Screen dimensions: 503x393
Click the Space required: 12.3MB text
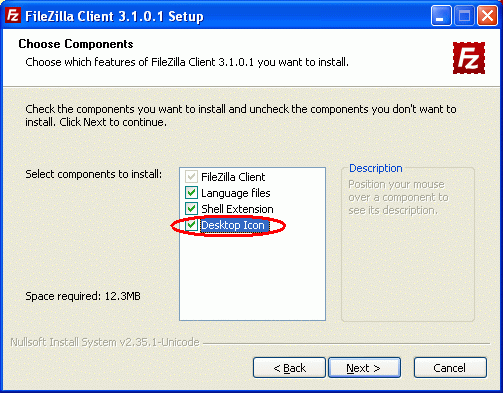pos(83,296)
